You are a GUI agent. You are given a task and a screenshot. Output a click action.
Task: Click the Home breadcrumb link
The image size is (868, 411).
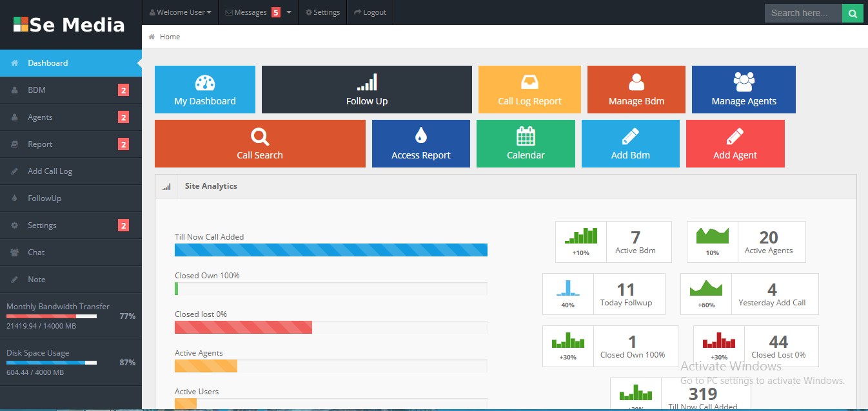click(170, 37)
